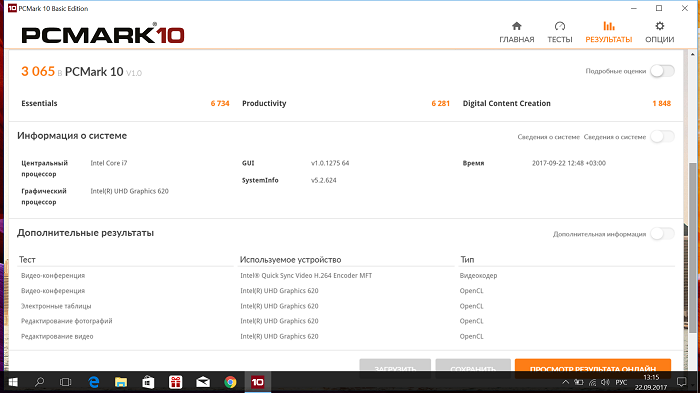Screen dimensions: 700x393
Task: Open the Mail app from the taskbar
Action: point(203,382)
